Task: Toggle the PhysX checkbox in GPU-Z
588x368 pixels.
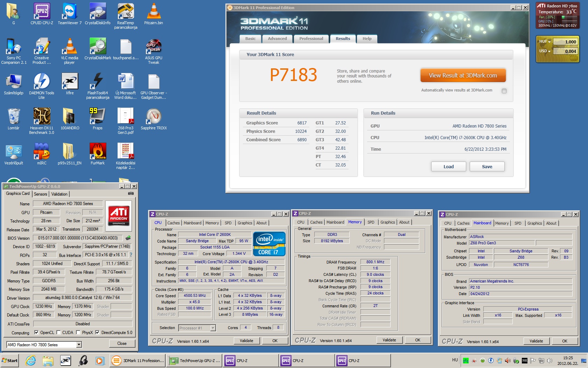Action: [x=78, y=333]
